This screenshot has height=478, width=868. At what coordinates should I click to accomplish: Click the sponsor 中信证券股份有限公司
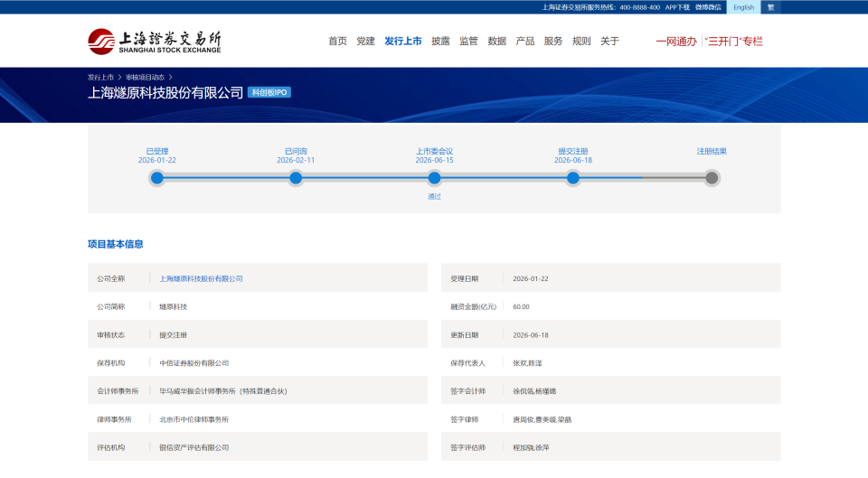pos(194,363)
